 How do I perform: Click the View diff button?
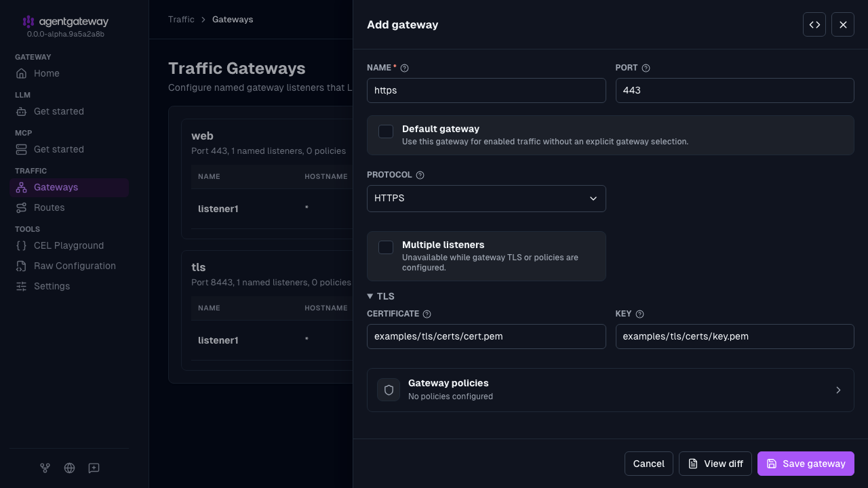pos(715,464)
